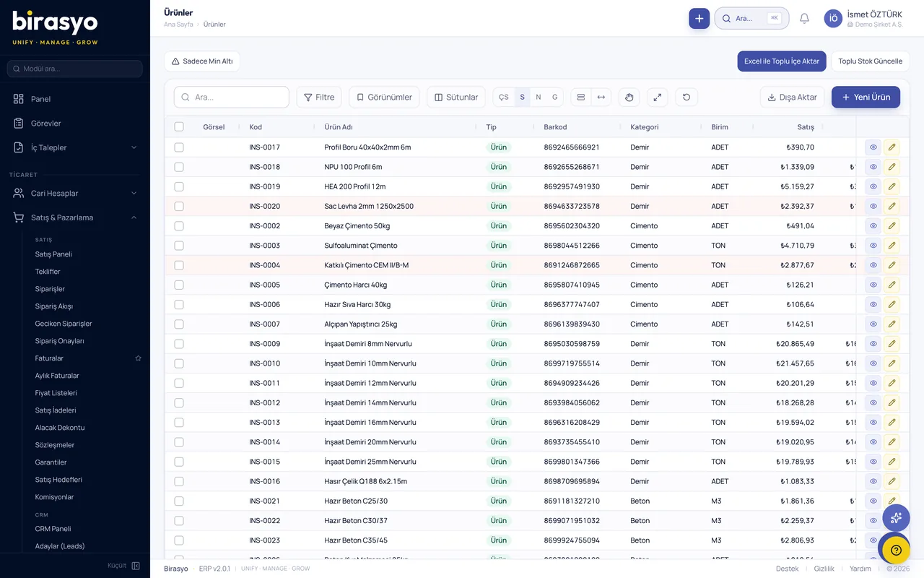The height and width of the screenshot is (578, 924).
Task: Open fullscreen expand icon in toolbar
Action: [x=657, y=98]
